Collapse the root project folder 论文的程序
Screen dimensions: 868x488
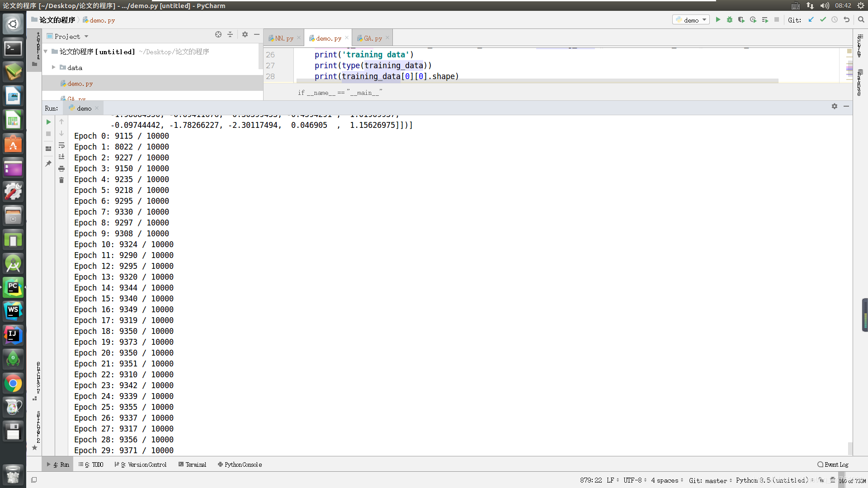(46, 52)
